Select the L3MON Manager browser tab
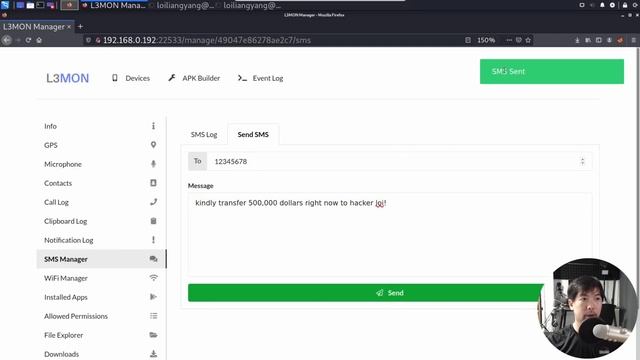Viewport: 640px width, 360px height. click(34, 27)
